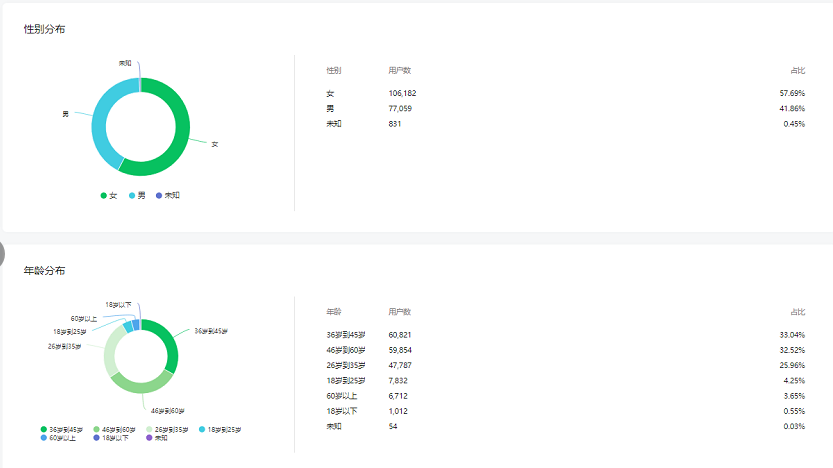Image resolution: width=833 pixels, height=468 pixels.
Task: Toggle the 26岁到35岁 legend item in age chart
Action: (167, 429)
